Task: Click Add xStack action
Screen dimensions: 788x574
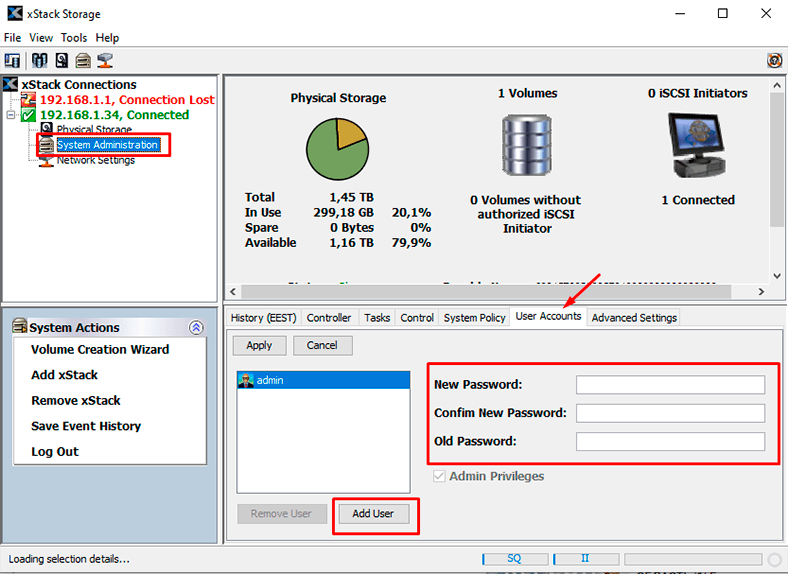Action: click(64, 375)
